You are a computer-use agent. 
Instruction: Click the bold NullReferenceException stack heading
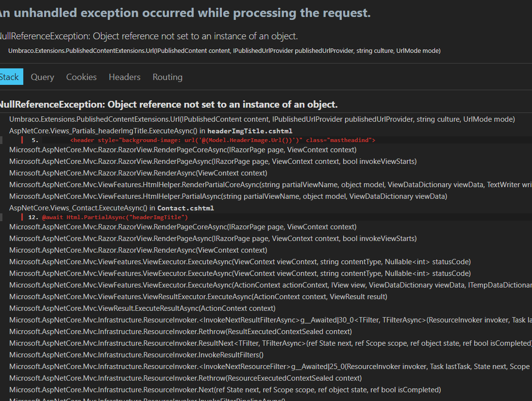point(168,104)
